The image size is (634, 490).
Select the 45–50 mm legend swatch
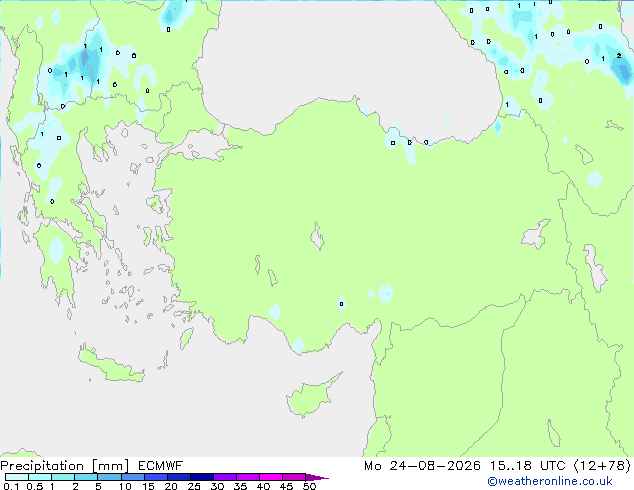pyautogui.click(x=294, y=477)
